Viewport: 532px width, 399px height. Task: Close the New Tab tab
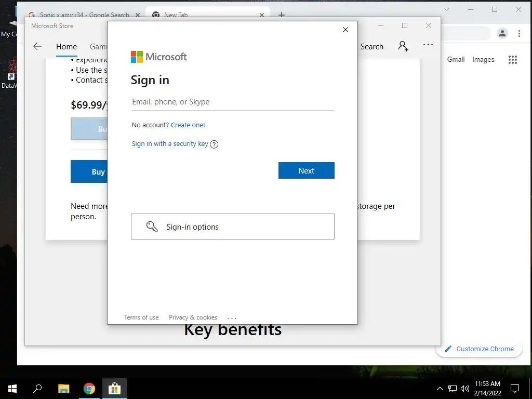coord(262,15)
